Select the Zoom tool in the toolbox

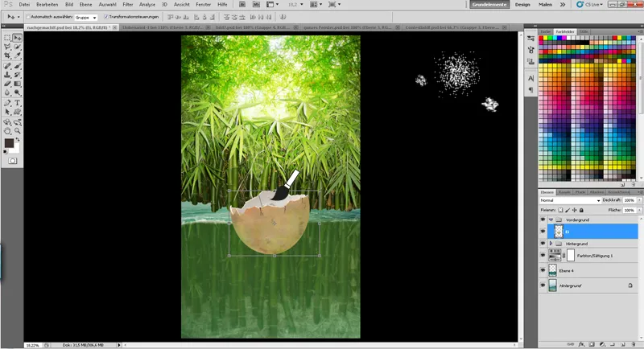click(x=17, y=131)
